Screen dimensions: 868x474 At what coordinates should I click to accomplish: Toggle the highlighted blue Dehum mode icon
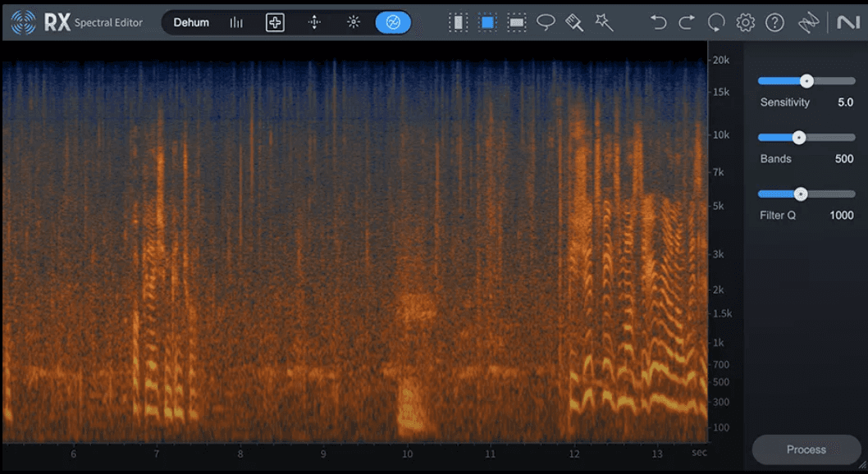393,23
